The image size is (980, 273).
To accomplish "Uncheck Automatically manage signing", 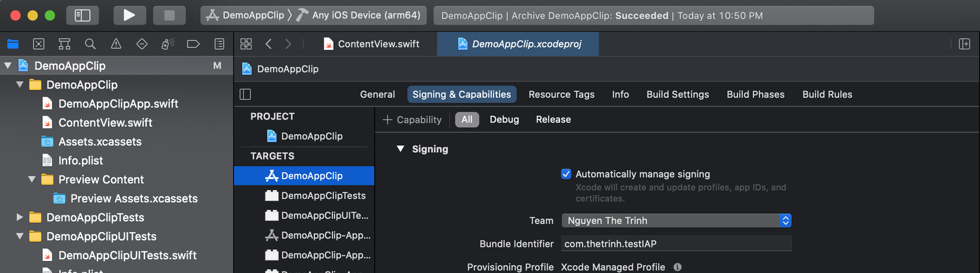I will 566,174.
